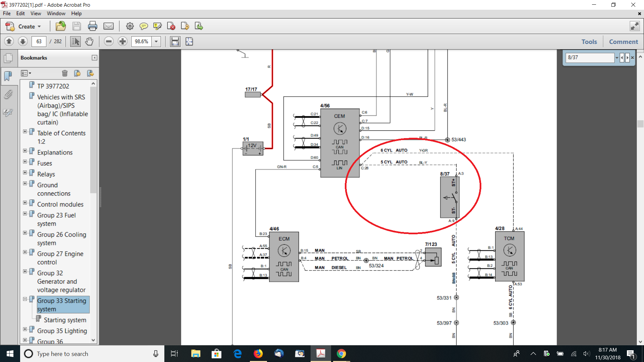Toggle the Bookmarks navigation panel button
The image size is (644, 362).
(8, 76)
